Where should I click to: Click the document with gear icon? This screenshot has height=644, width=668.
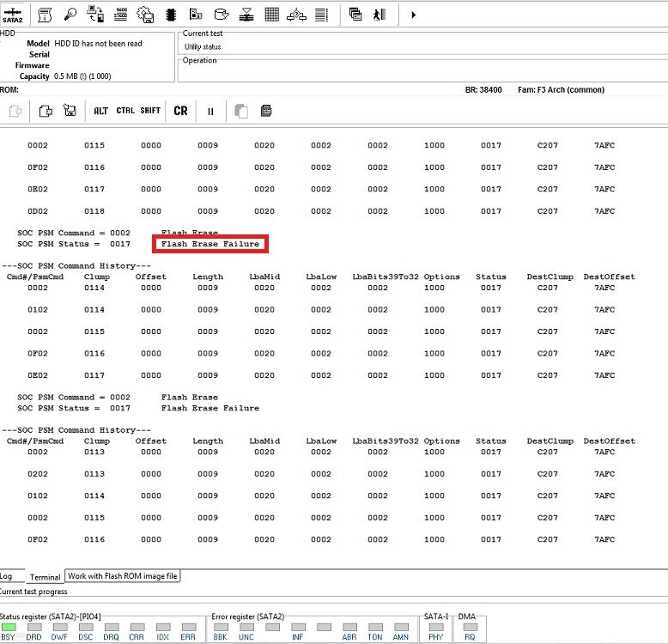click(x=46, y=111)
